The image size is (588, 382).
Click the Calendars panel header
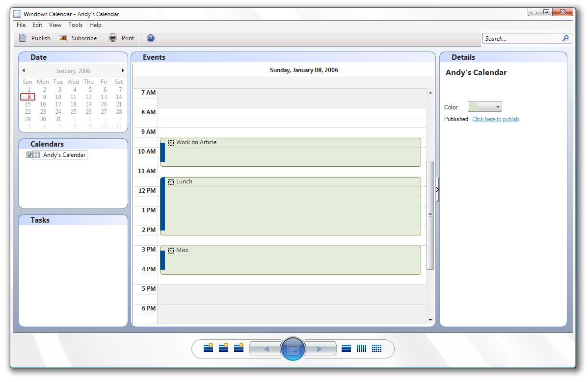point(73,144)
